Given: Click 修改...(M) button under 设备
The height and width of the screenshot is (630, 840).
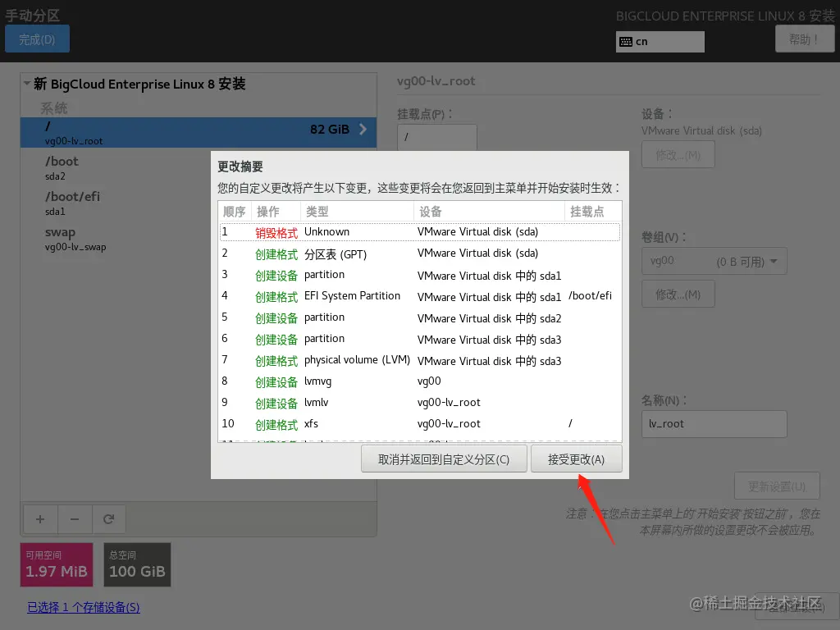Looking at the screenshot, I should click(x=678, y=155).
